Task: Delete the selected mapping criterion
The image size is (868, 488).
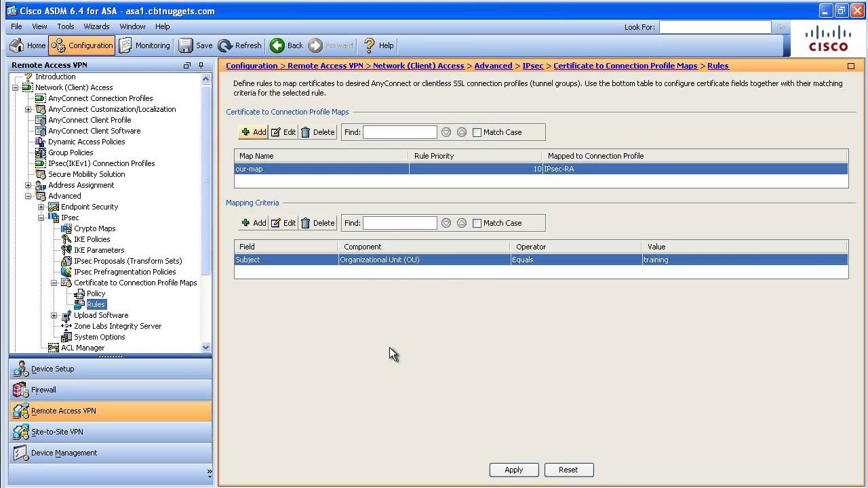Action: (317, 223)
